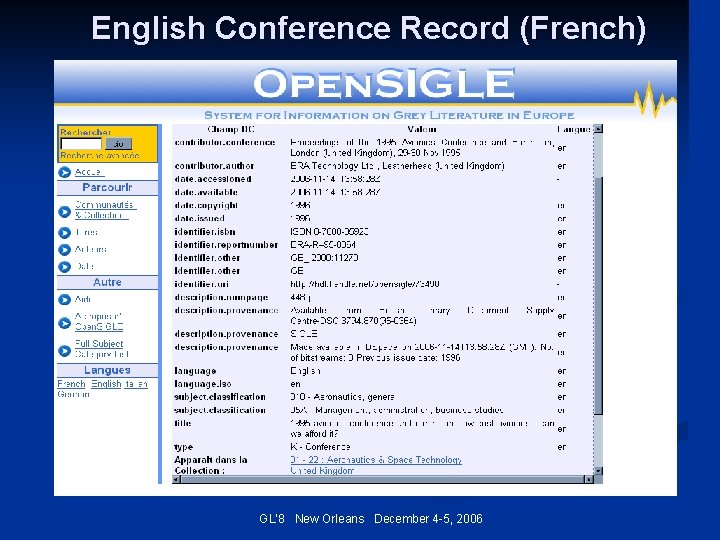Viewport: 720px width, 540px height.
Task: Click the ERA Technology Ltd author value
Action: click(x=397, y=166)
